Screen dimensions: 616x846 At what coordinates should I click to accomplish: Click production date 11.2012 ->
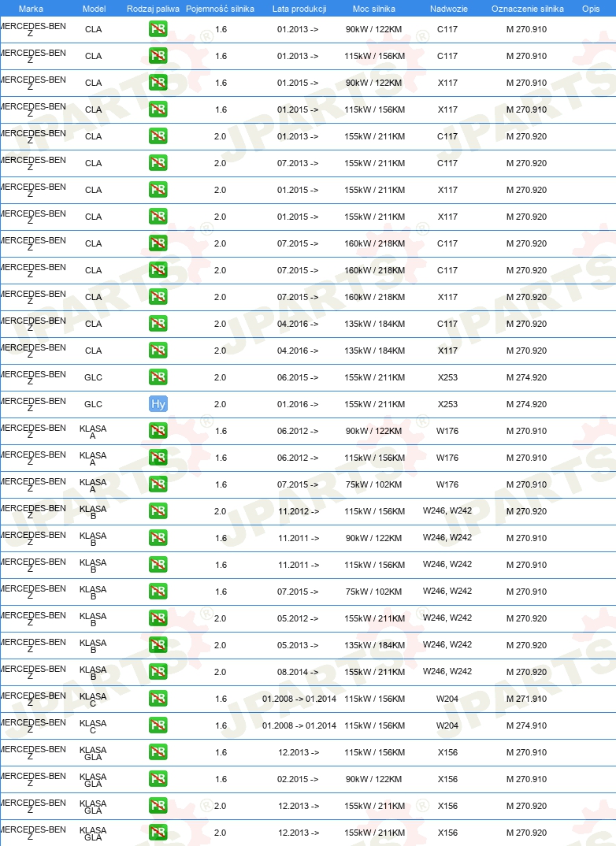[299, 511]
